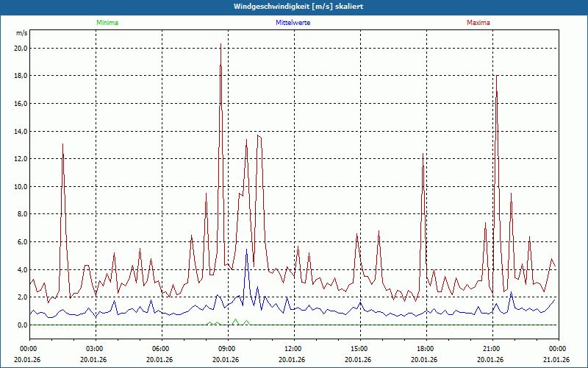
Task: Click the 12:00 time axis label
Action: [x=293, y=349]
